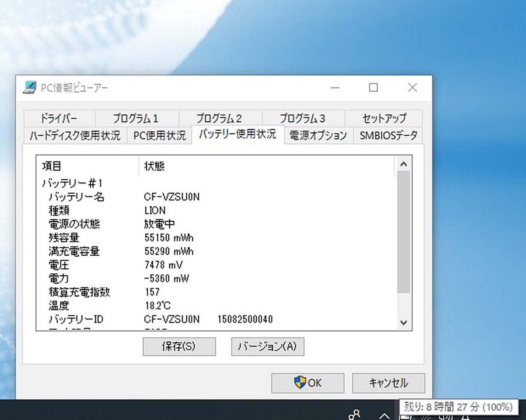The width and height of the screenshot is (526, 420).
Task: Click the バージョン(A) button
Action: pos(267,346)
